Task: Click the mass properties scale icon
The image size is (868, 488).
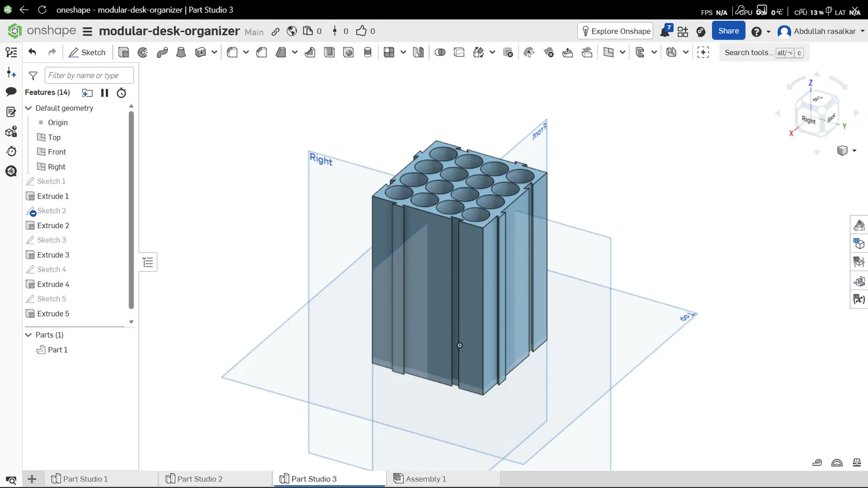Action: click(x=857, y=463)
